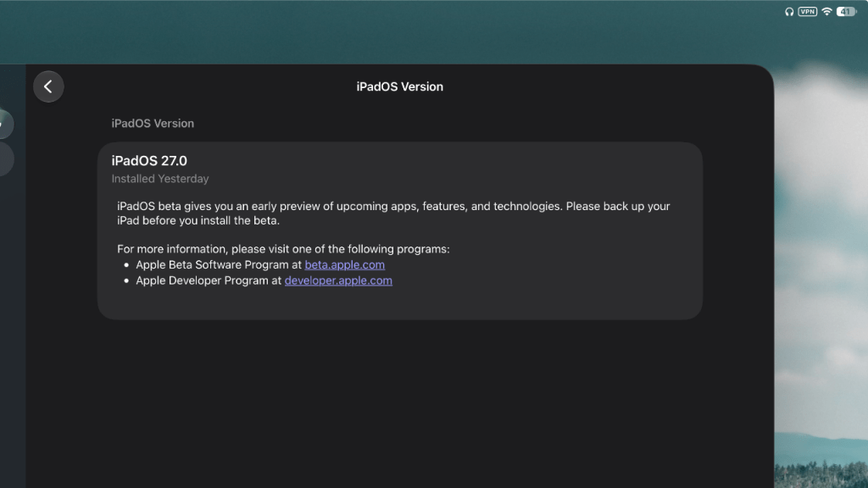Tap the Wi-Fi status icon
The width and height of the screenshot is (868, 488).
(826, 12)
